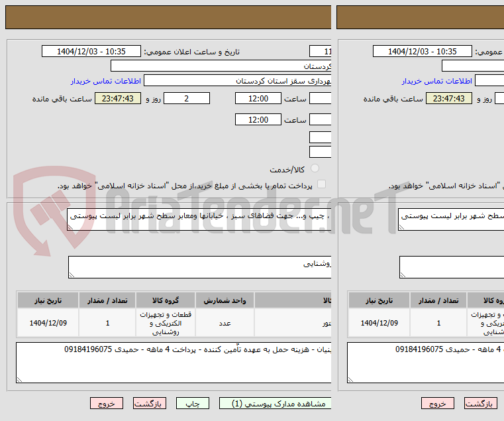Click the announcement date field 1404/12/03 in the left panel

(x=91, y=51)
